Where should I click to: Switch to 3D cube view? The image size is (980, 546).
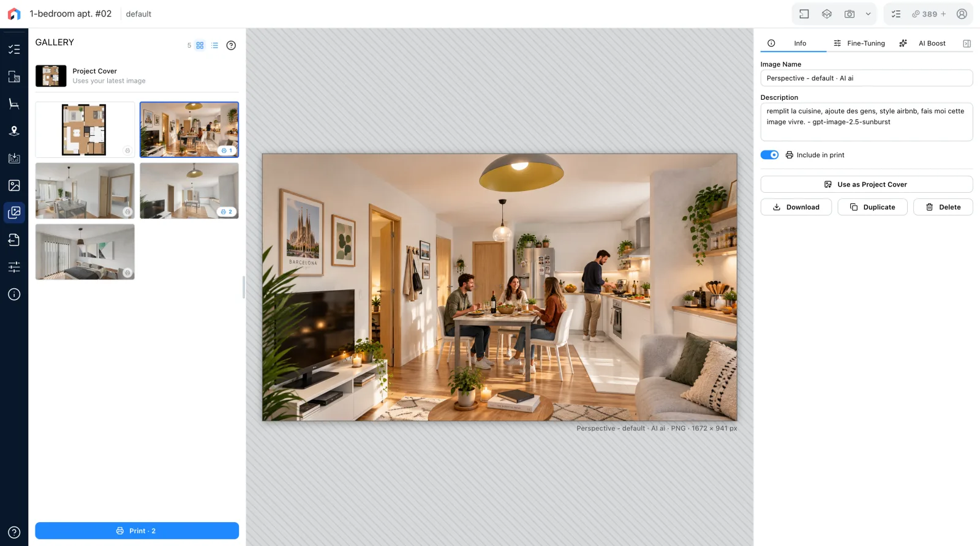coord(827,14)
